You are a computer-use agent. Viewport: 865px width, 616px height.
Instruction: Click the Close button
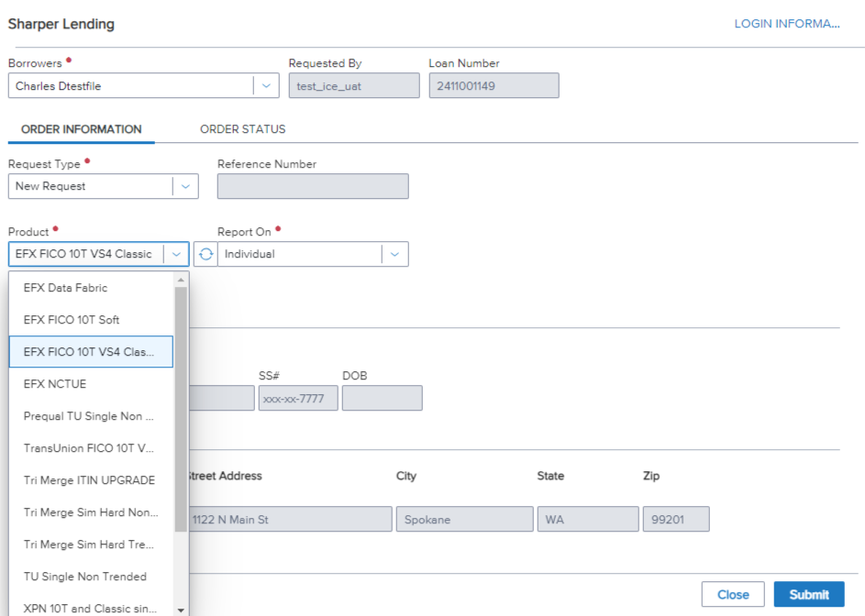click(733, 595)
